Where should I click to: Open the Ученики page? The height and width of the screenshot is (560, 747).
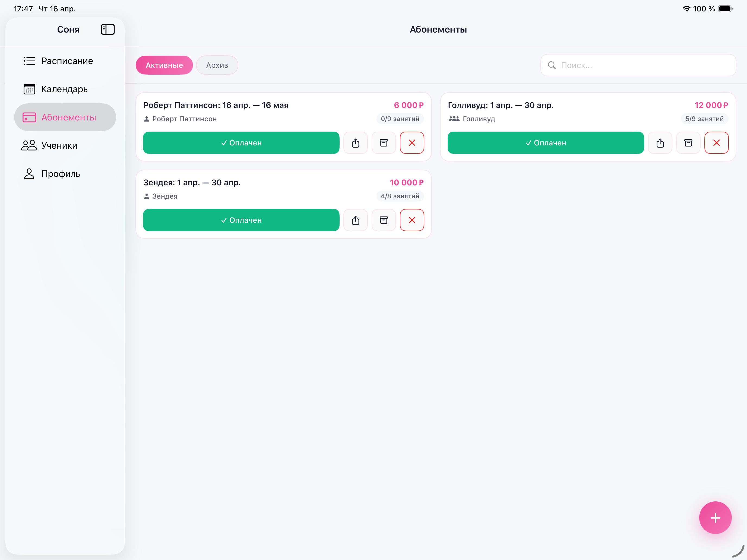59,145
